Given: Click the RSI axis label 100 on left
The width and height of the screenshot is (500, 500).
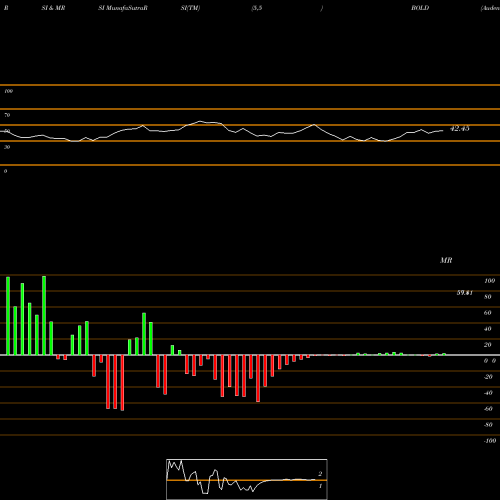Looking at the screenshot, I should click(x=8, y=91).
